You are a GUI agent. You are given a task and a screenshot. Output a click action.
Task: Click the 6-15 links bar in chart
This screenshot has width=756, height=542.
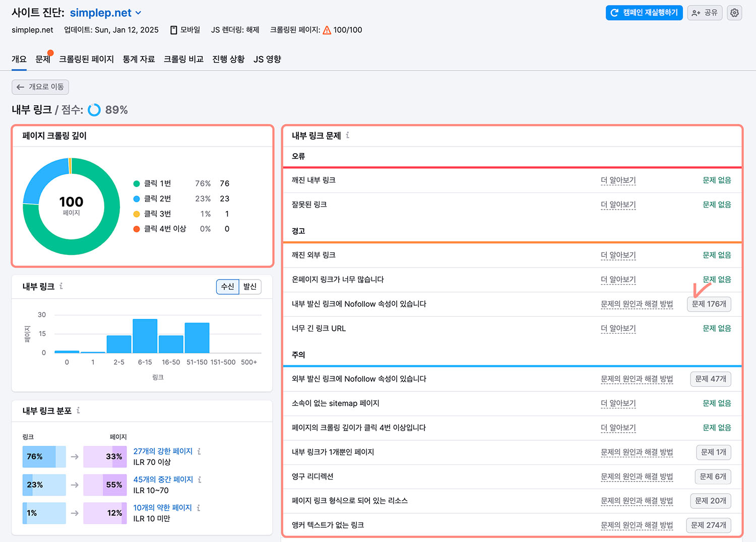[x=145, y=336]
